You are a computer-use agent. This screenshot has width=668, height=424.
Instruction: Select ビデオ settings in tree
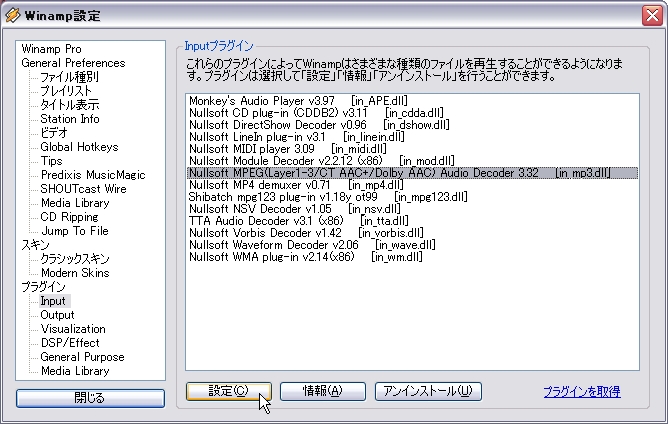click(x=54, y=133)
